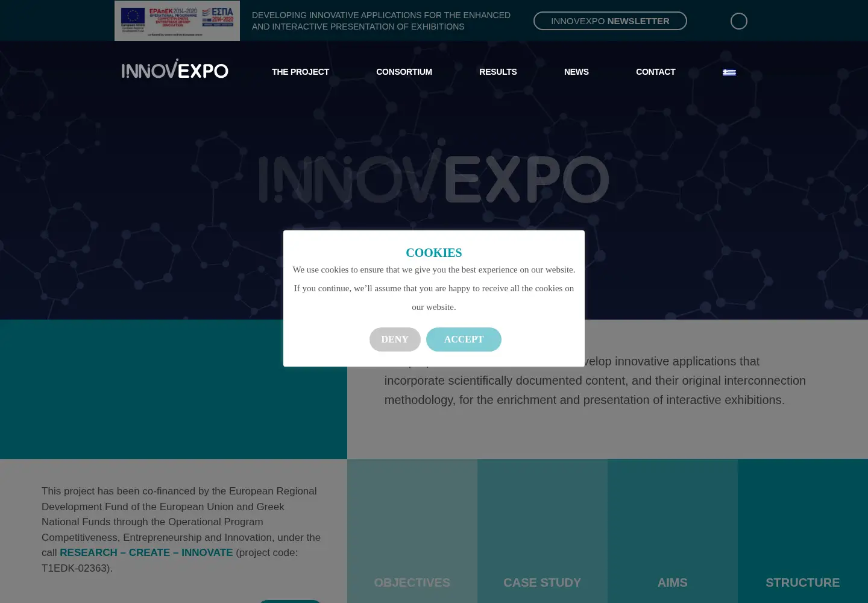
Task: Go to the Results menu item
Action: point(498,72)
